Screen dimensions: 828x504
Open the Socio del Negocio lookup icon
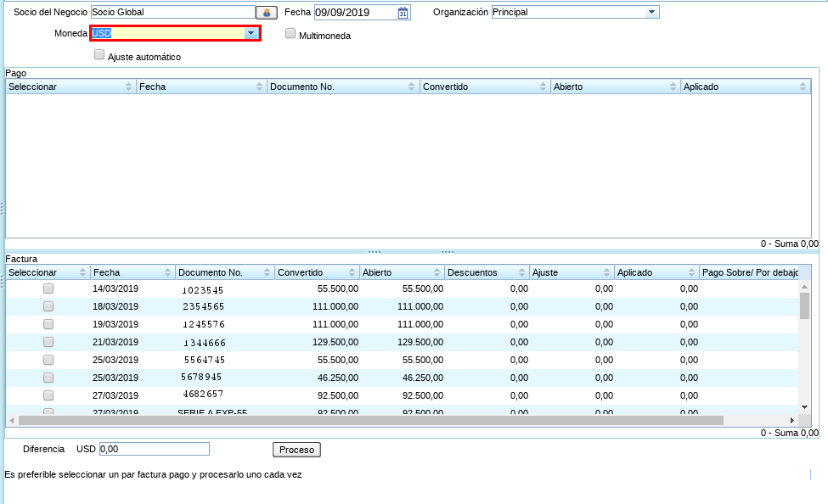click(267, 13)
